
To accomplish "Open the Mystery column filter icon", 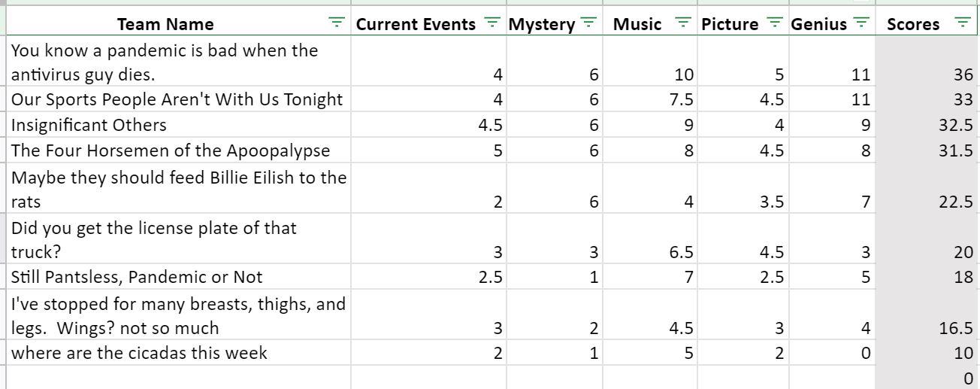I will pyautogui.click(x=588, y=23).
